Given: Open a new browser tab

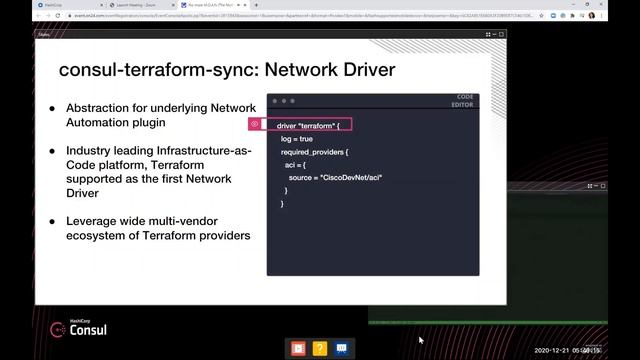Looking at the screenshot, I should (256, 5).
